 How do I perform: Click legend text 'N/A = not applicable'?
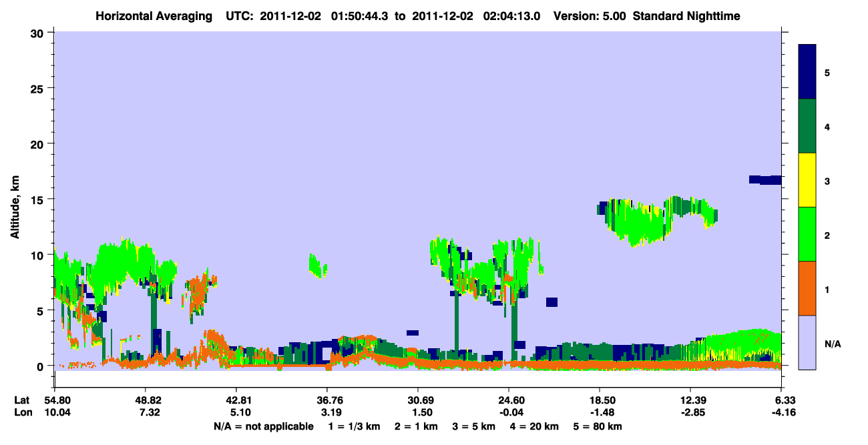pos(263,426)
